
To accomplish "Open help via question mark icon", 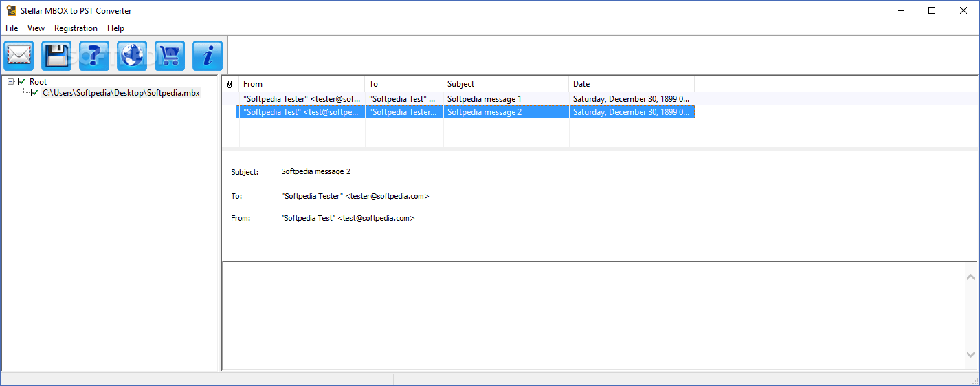I will [94, 56].
